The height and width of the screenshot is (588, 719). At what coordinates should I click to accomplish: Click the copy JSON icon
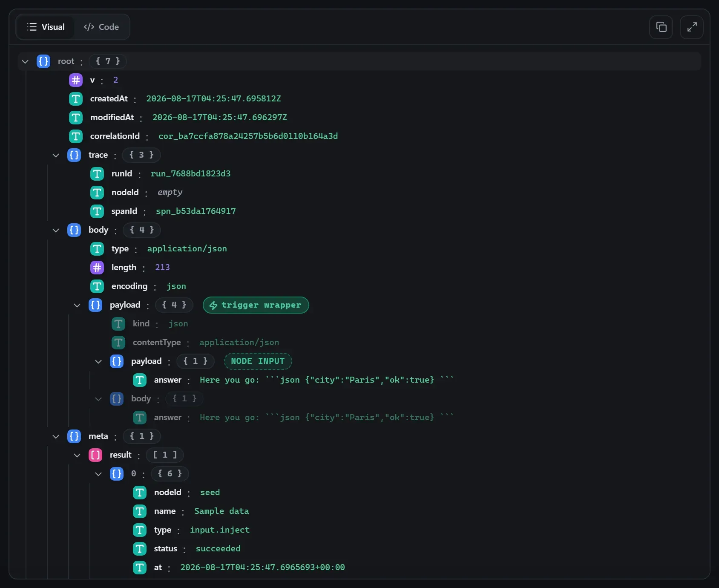pos(661,27)
